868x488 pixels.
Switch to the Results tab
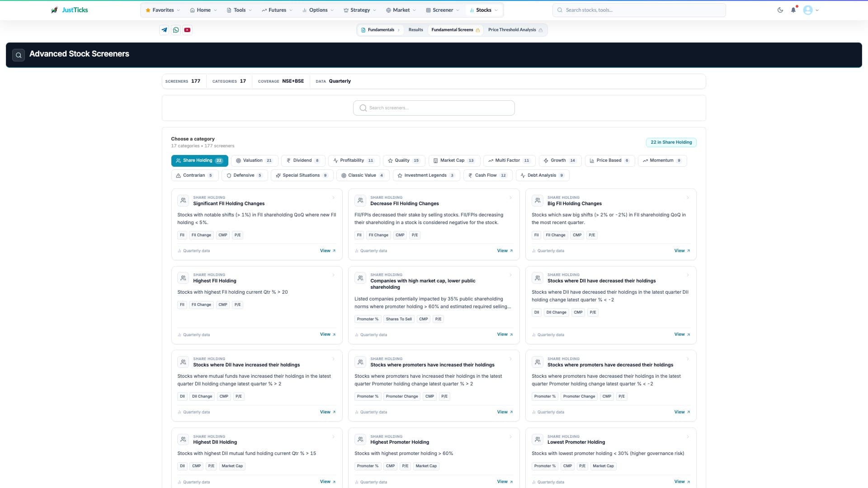point(415,30)
